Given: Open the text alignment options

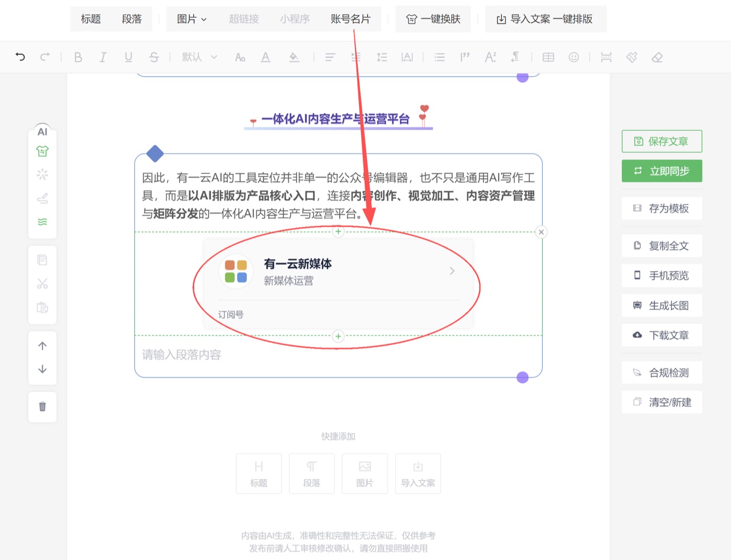Looking at the screenshot, I should pyautogui.click(x=331, y=57).
